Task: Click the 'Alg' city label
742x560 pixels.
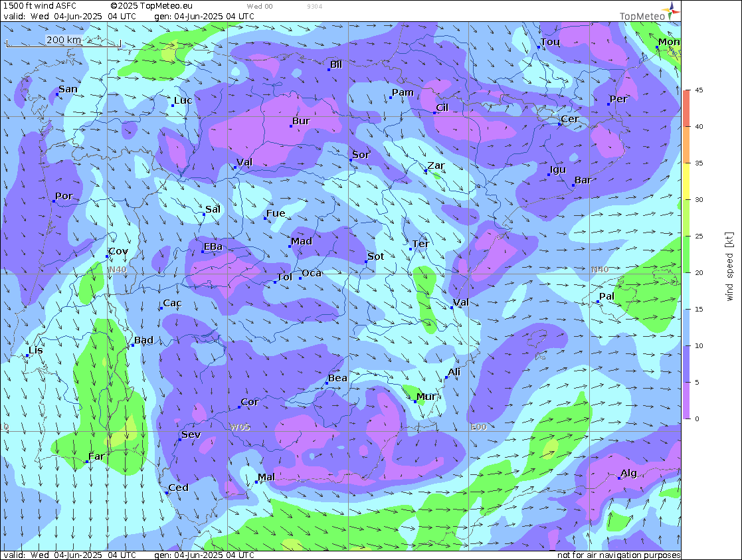Action: (629, 473)
